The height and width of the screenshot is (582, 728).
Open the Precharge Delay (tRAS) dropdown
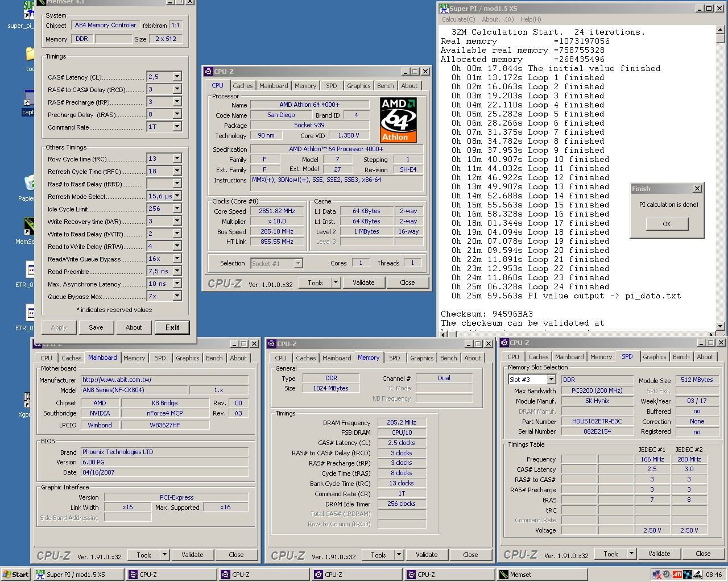pyautogui.click(x=177, y=114)
